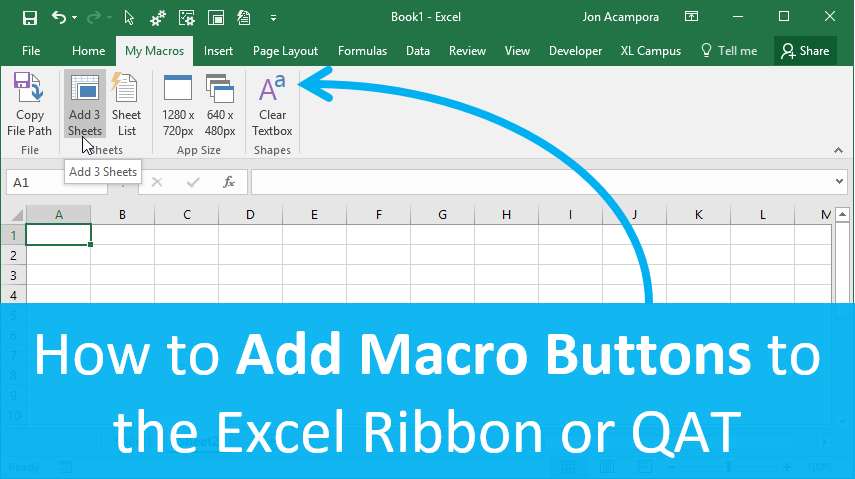855x479 pixels.
Task: Switch to the Developer tab
Action: [x=575, y=51]
